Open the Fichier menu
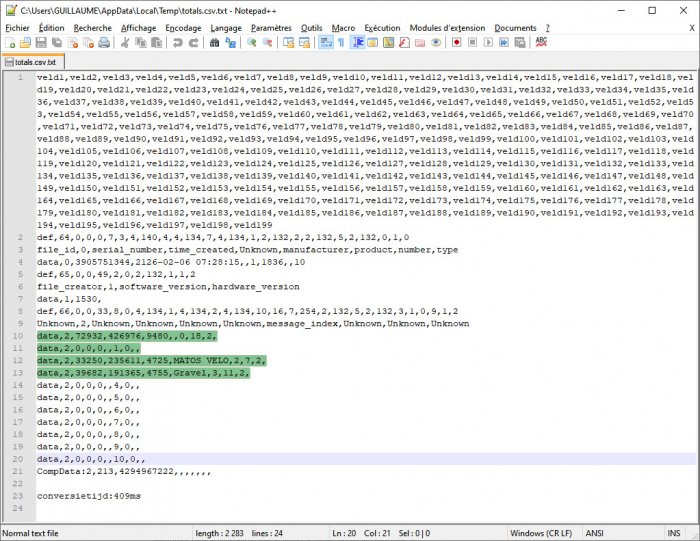Image resolution: width=700 pixels, height=541 pixels. pyautogui.click(x=17, y=28)
